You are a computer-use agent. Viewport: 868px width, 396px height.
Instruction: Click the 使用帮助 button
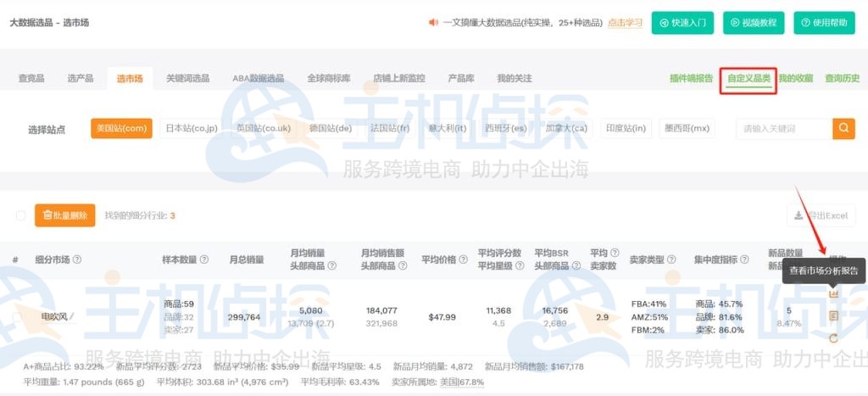pyautogui.click(x=824, y=23)
